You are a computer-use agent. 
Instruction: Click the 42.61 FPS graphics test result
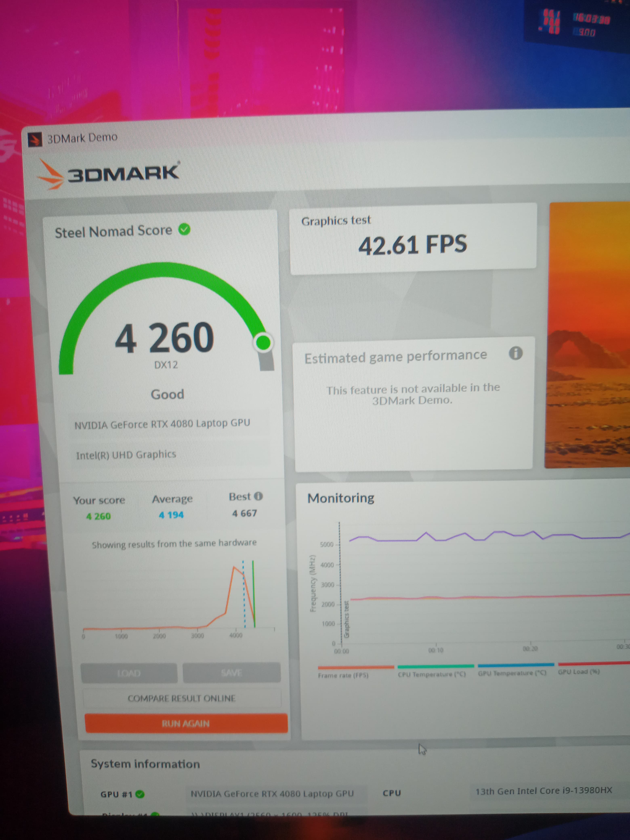[413, 245]
